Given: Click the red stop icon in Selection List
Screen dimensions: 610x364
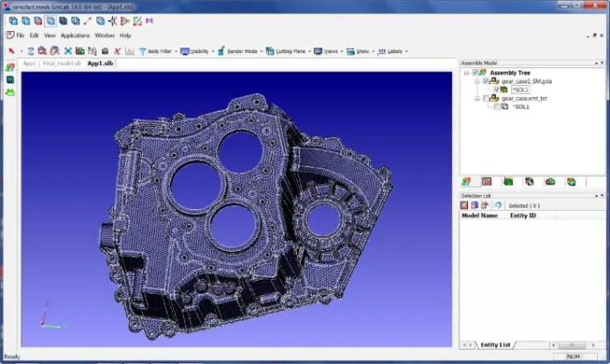Looking at the screenshot, I should pyautogui.click(x=465, y=205).
